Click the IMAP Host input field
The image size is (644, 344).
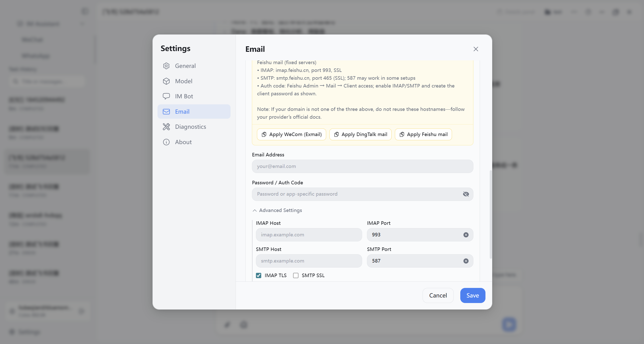tap(309, 235)
